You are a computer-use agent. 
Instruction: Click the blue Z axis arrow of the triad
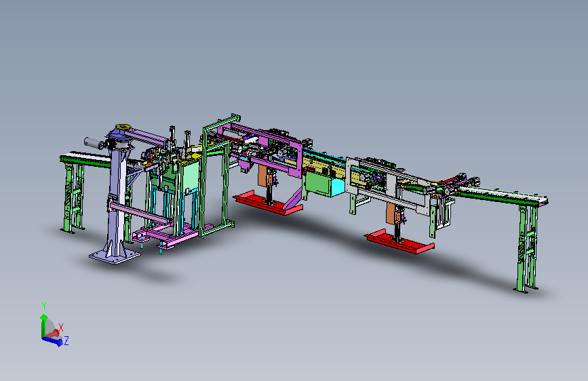[x=52, y=340]
